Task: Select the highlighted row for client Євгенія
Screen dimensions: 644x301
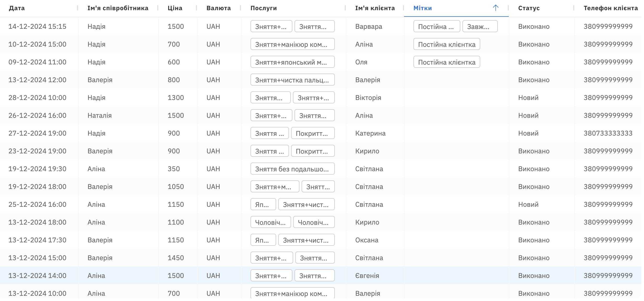Action: [367, 276]
